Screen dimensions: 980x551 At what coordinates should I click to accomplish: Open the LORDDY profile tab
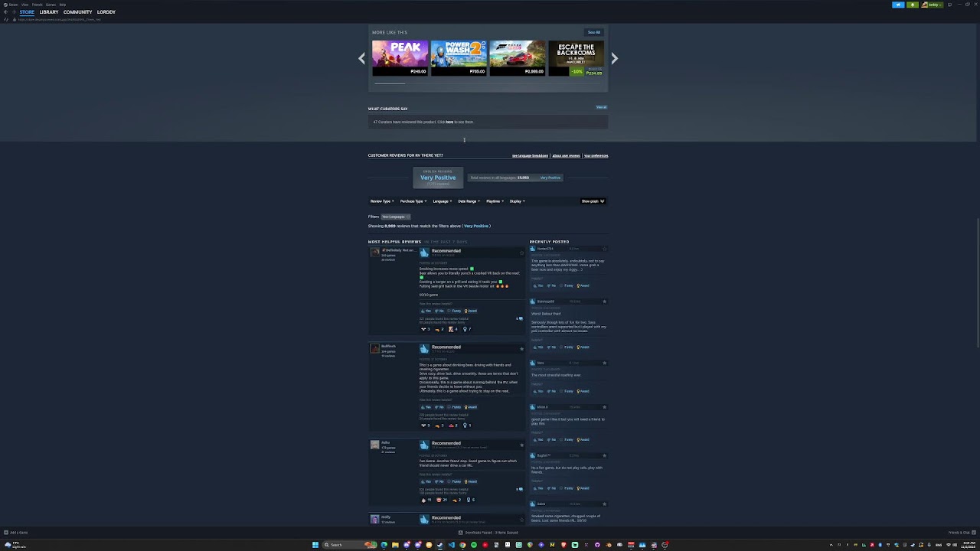pyautogui.click(x=106, y=12)
